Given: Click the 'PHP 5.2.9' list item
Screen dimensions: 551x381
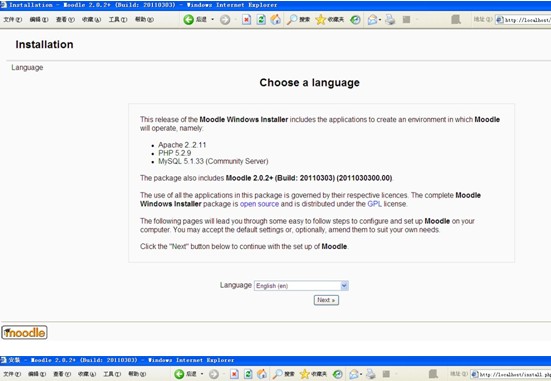Looking at the screenshot, I should (x=175, y=153).
